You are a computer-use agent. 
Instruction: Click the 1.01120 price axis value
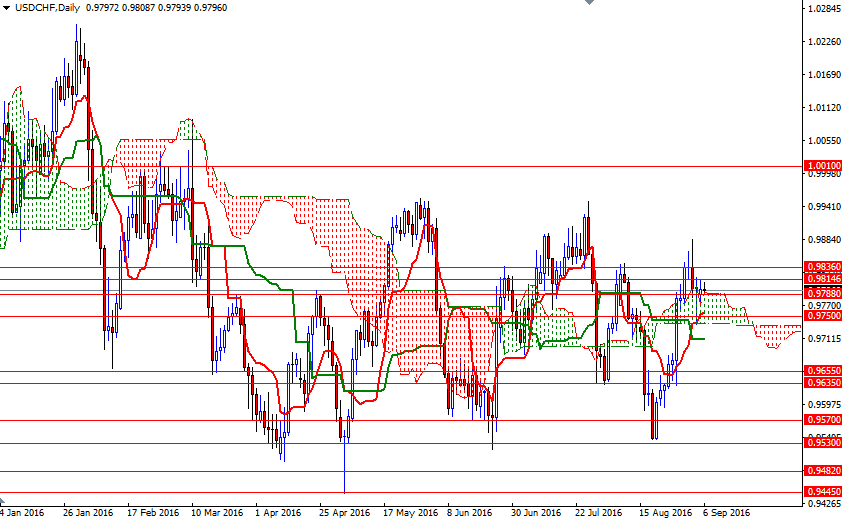[x=825, y=108]
